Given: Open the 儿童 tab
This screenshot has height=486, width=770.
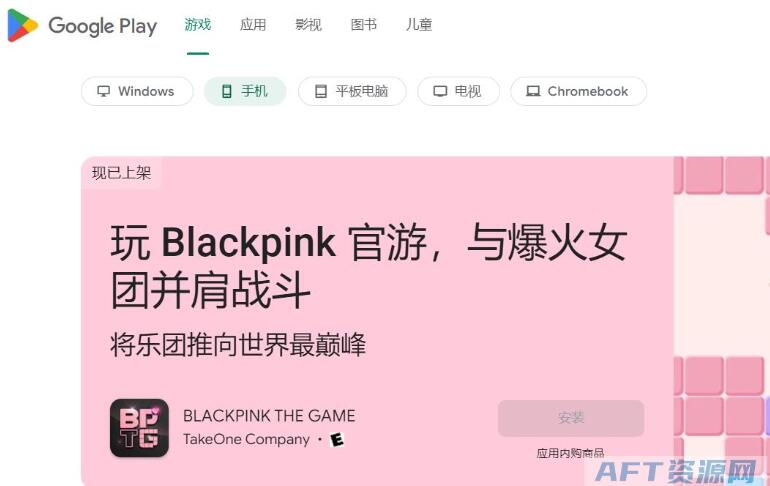Looking at the screenshot, I should click(x=419, y=25).
